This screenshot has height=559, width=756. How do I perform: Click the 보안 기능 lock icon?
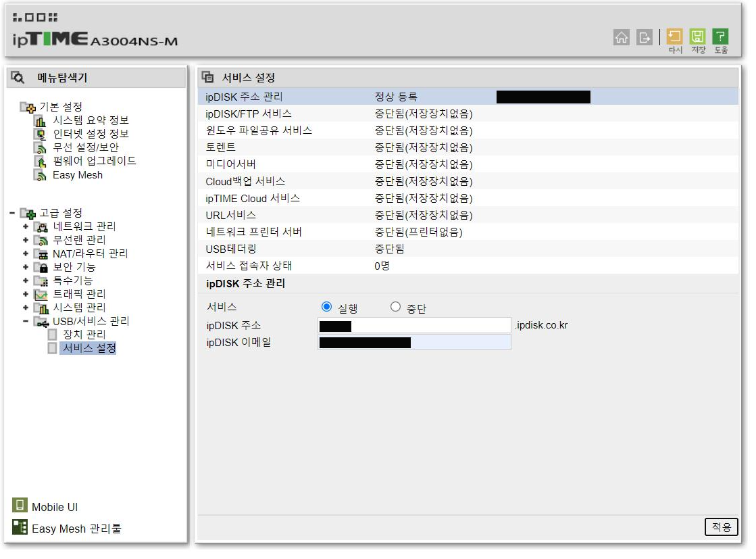(x=41, y=267)
